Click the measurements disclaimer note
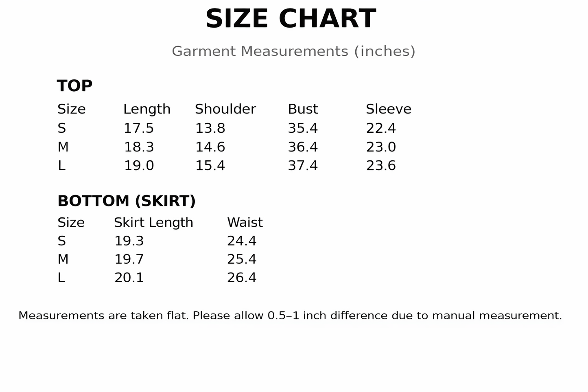Image resolution: width=588 pixels, height=392 pixels. 290,315
